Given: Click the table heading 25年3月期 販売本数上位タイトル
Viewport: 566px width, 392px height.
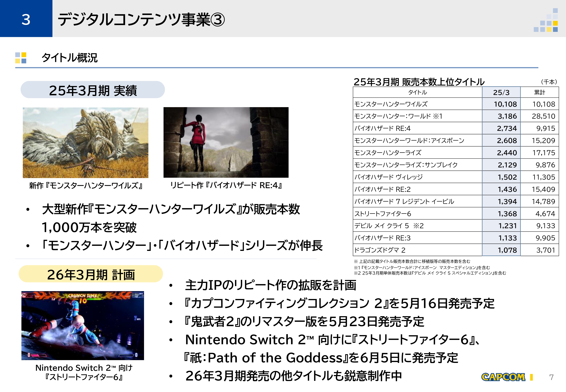Looking at the screenshot, I should point(419,82).
